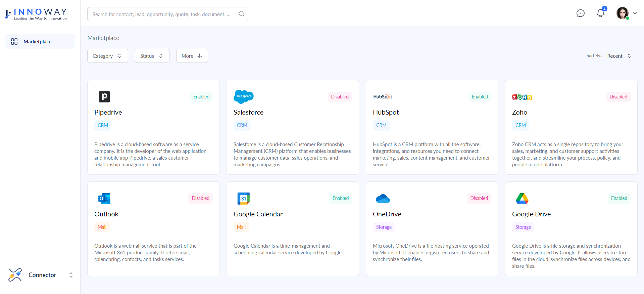The image size is (644, 294).
Task: Click the Google Calendar icon
Action: click(x=244, y=199)
